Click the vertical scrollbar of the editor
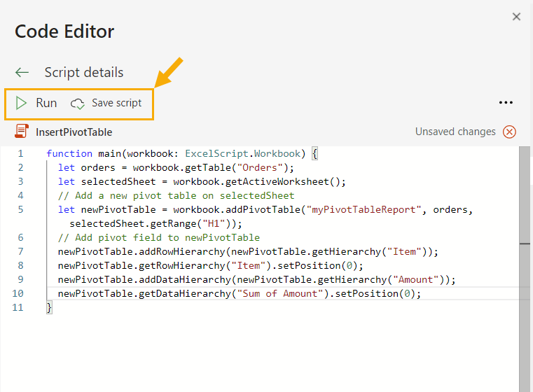Screen dimensions: 533x392 525,269
